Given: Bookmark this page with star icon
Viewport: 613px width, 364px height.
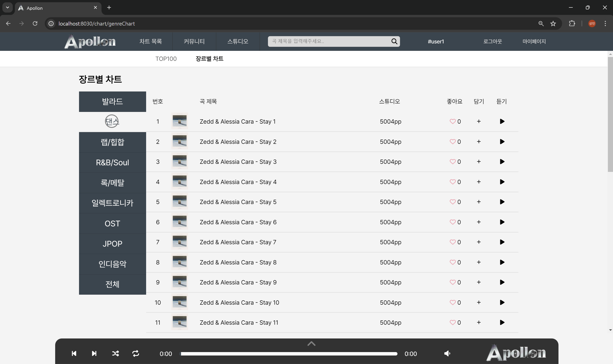Looking at the screenshot, I should 553,24.
